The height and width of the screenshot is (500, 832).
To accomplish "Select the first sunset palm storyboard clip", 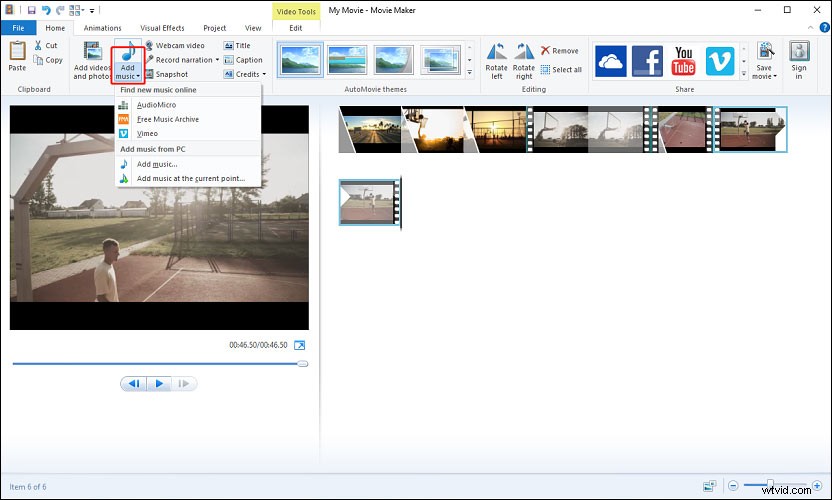I will pyautogui.click(x=370, y=130).
